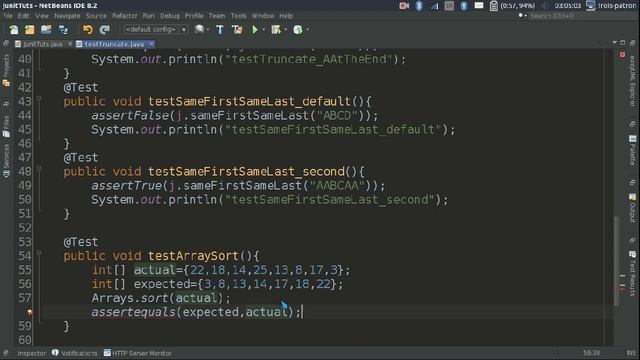Click the HTTP Server Monitor button
This screenshot has width=640, height=360.
(x=138, y=353)
